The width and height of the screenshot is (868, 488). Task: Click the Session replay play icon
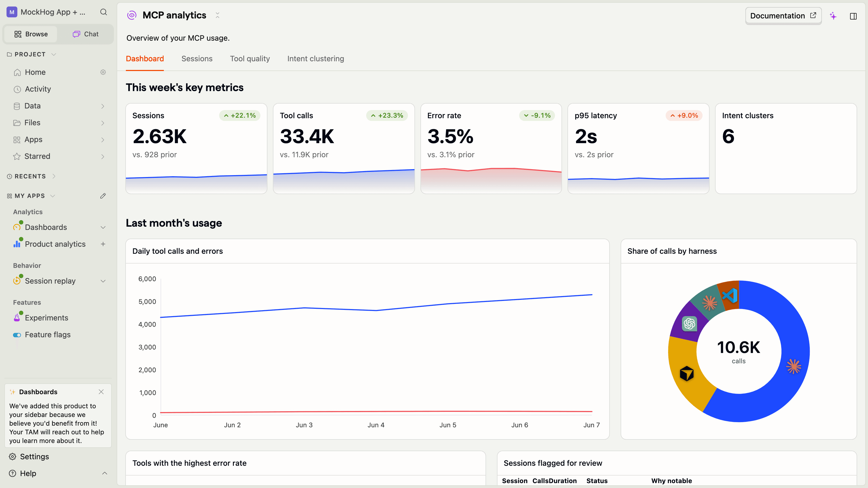pyautogui.click(x=17, y=281)
